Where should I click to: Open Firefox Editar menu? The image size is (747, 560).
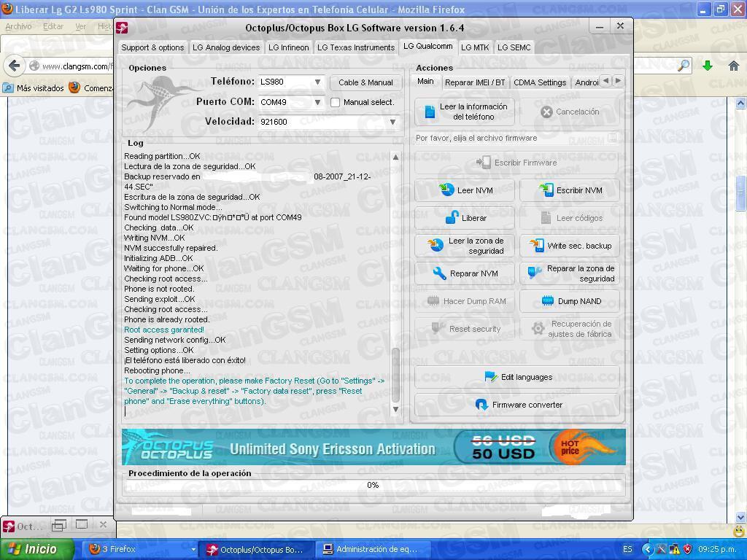click(53, 27)
